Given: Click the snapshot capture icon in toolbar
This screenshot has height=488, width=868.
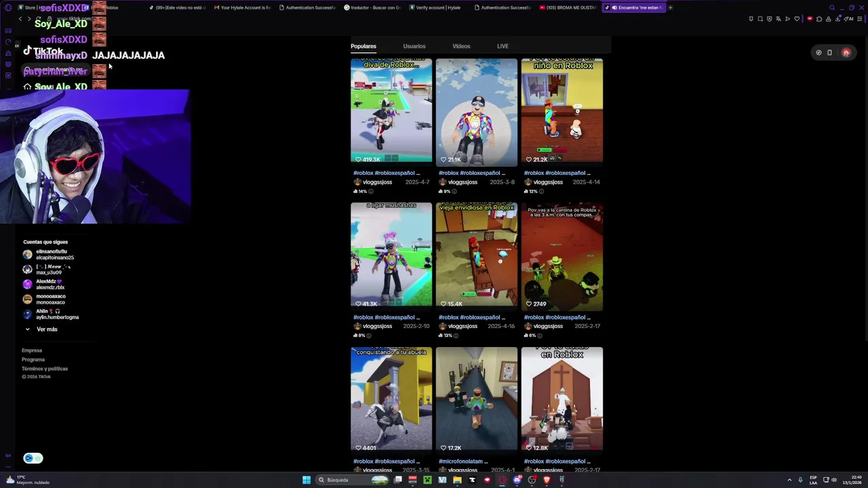Looking at the screenshot, I should coord(760,19).
